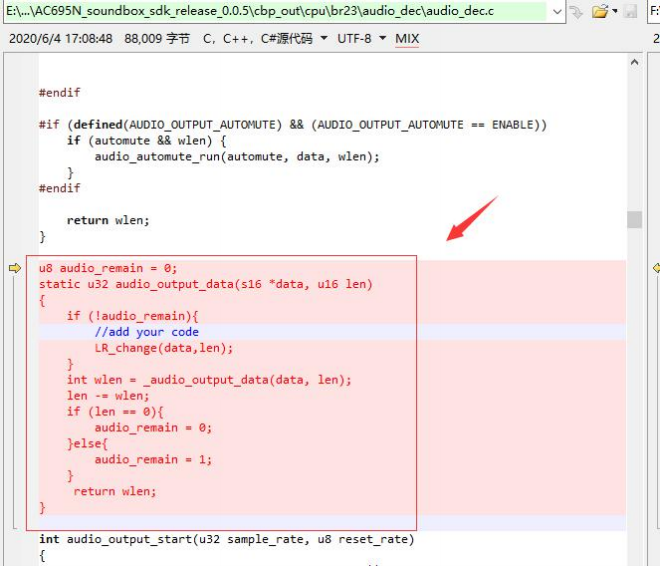Screen dimensions: 660x566
Task: Click the "int audio_output_start" function line
Action: pyautogui.click(x=227, y=539)
